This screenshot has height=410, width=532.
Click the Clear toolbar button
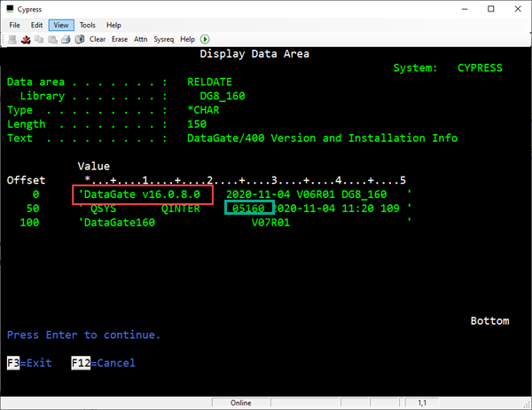coord(98,39)
